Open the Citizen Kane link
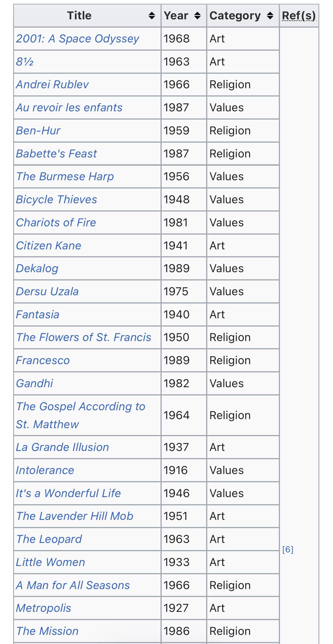Viewport: 333px width, 644px height. (x=48, y=246)
